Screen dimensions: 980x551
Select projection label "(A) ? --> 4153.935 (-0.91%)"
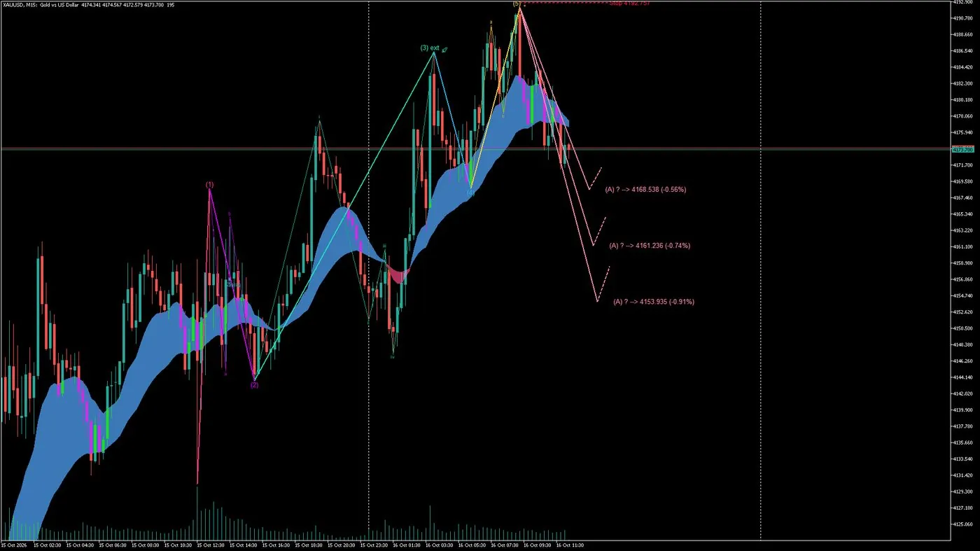[654, 302]
